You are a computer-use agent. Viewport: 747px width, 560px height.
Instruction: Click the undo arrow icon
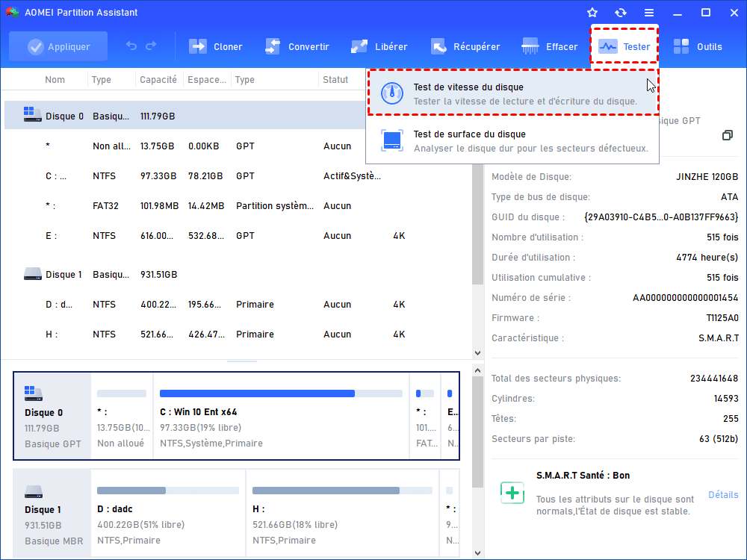[131, 46]
